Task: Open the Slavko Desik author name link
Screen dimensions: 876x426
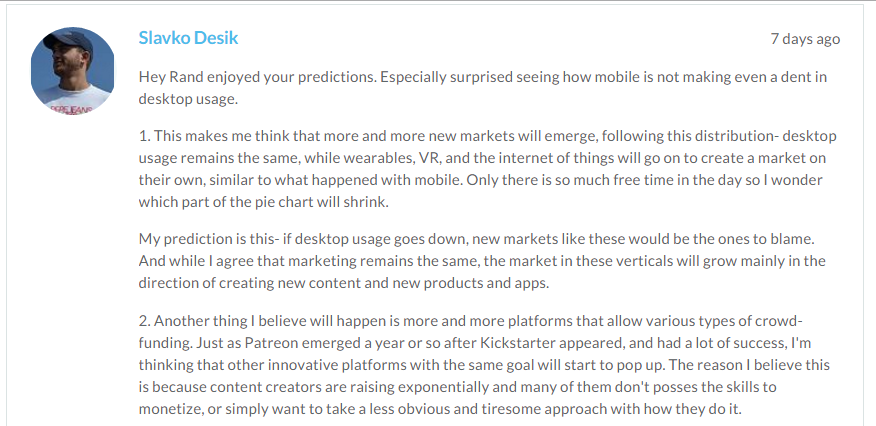Action: (188, 39)
